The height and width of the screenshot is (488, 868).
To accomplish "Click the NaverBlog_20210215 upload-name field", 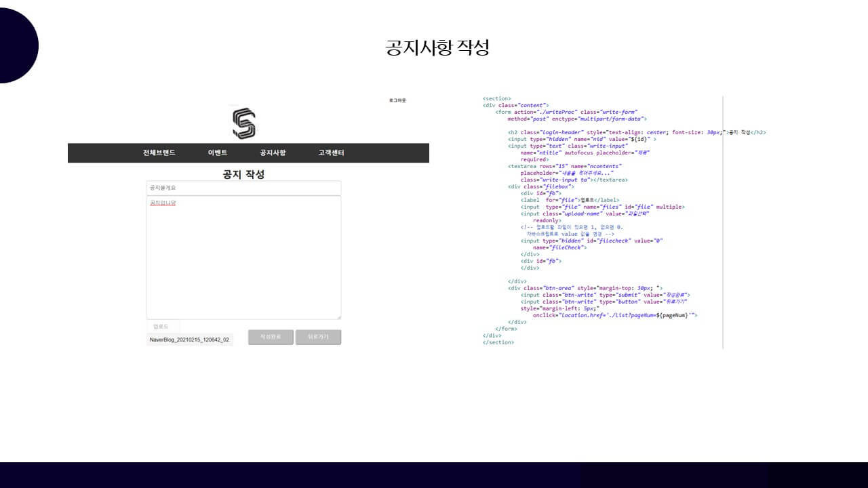I will 190,339.
